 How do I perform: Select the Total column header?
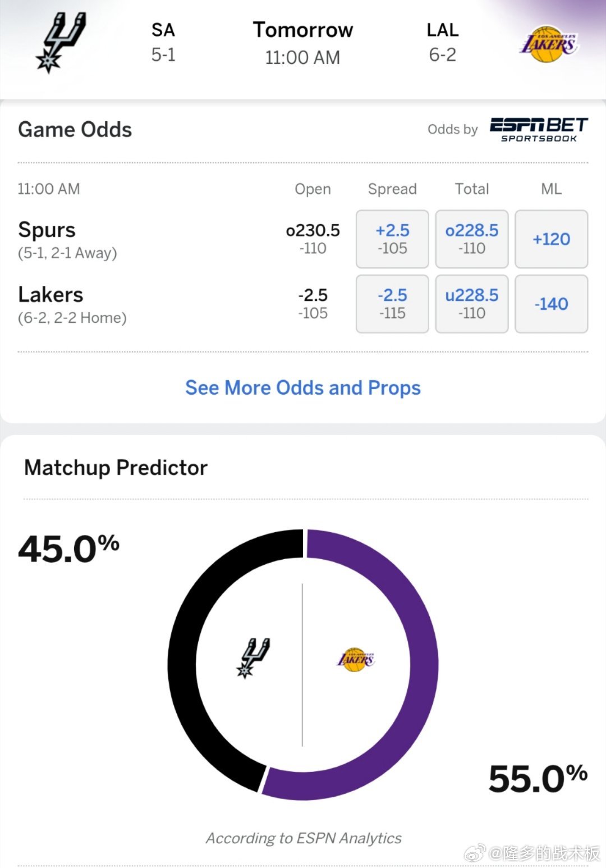pyautogui.click(x=472, y=189)
